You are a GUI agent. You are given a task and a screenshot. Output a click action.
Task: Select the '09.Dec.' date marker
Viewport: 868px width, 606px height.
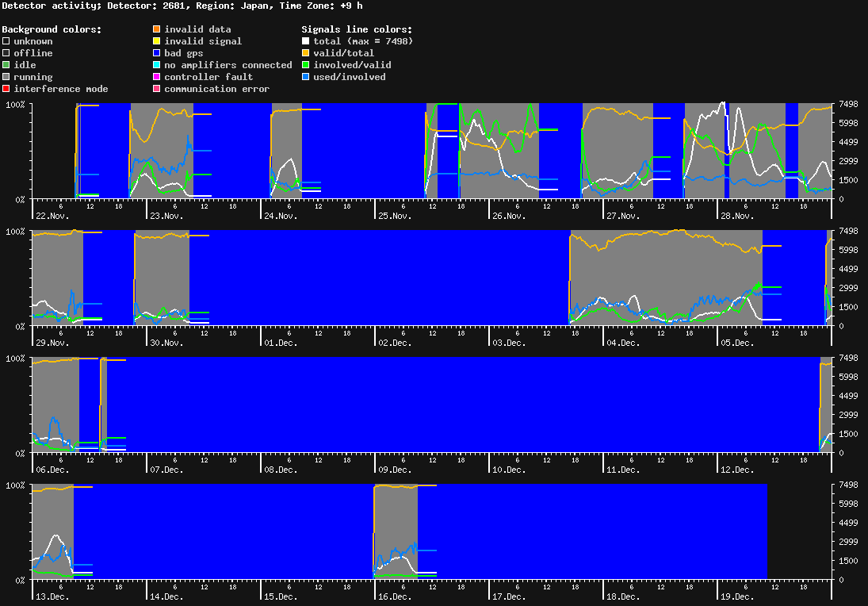point(395,470)
